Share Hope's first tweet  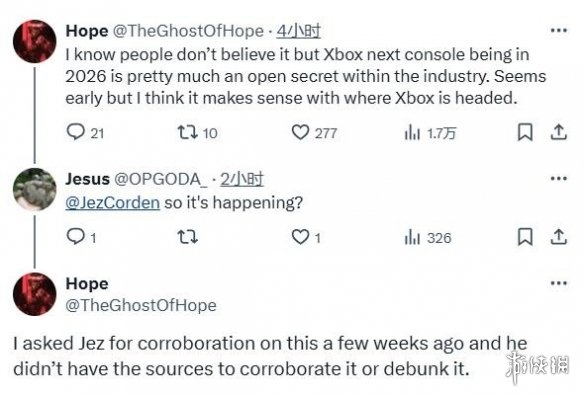pos(559,133)
